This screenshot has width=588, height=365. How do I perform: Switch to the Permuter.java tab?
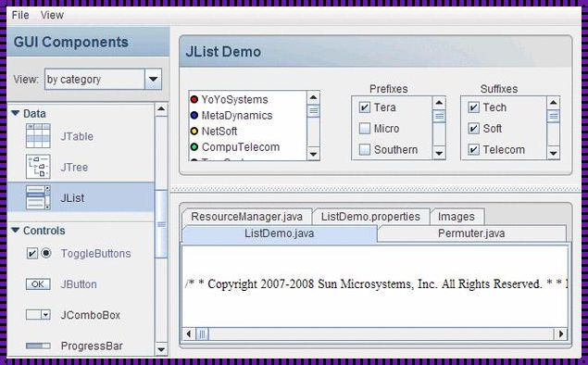pyautogui.click(x=471, y=233)
